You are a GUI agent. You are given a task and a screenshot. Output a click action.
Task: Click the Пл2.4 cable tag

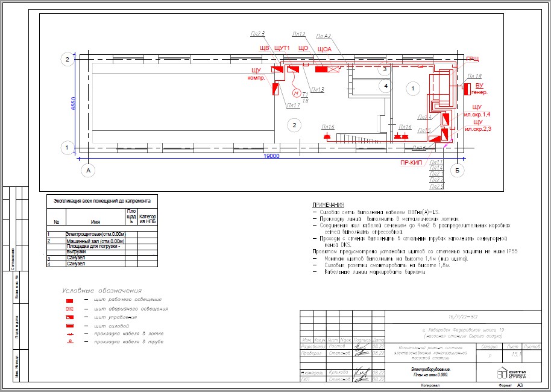pyautogui.click(x=424, y=117)
